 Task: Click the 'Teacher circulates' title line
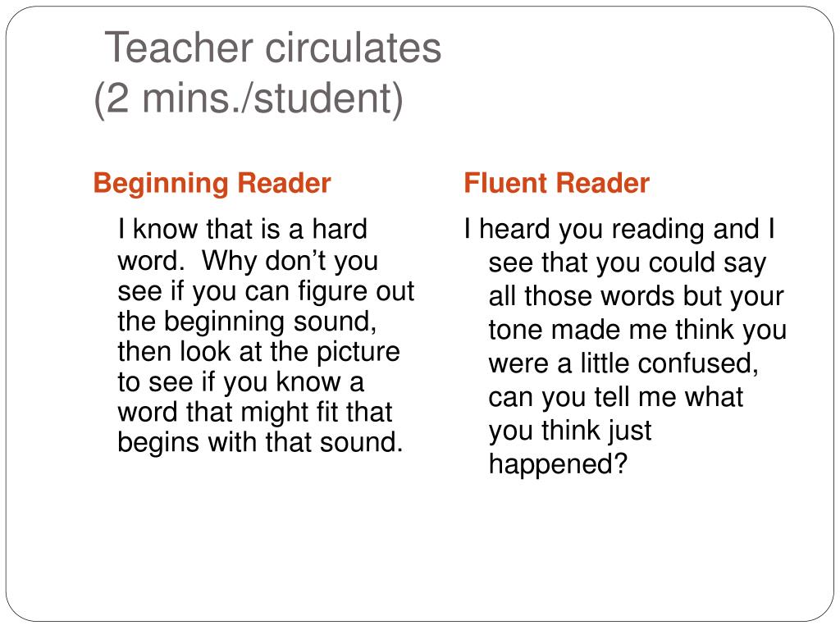(x=272, y=48)
